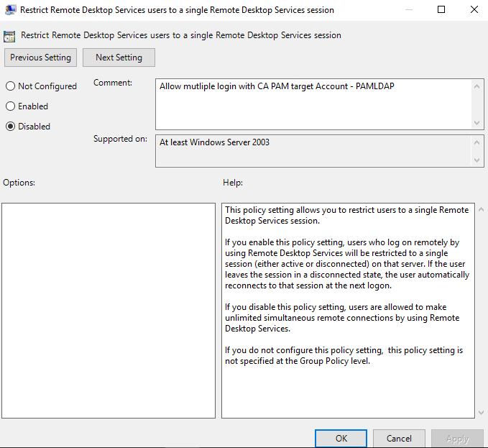Click the policy setting icon beside the heading

10,35
